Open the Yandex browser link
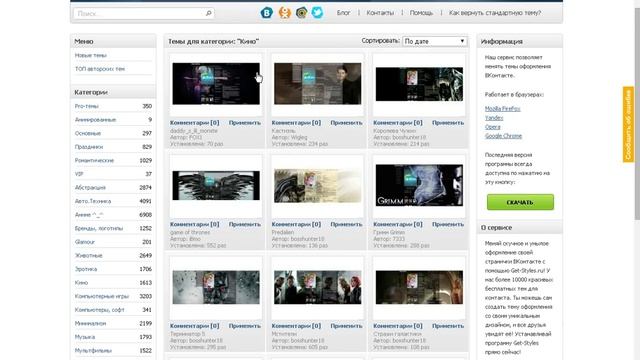640x360 pixels. tap(494, 118)
